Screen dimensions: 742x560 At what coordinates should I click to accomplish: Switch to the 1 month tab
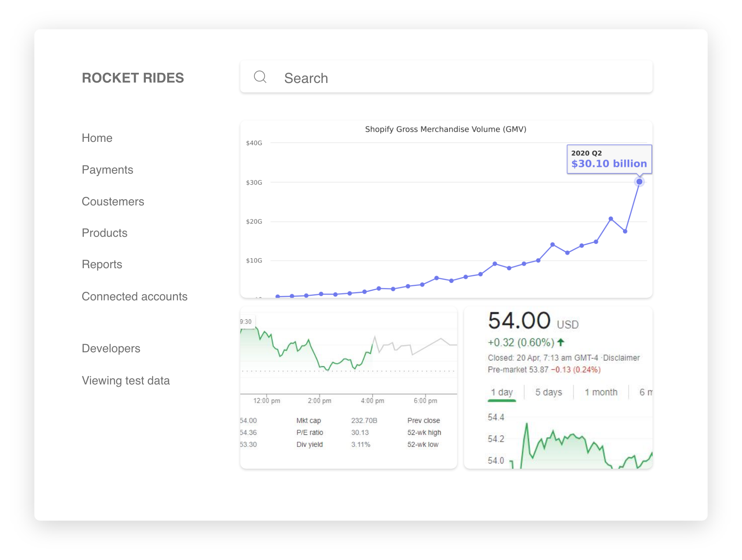601,392
